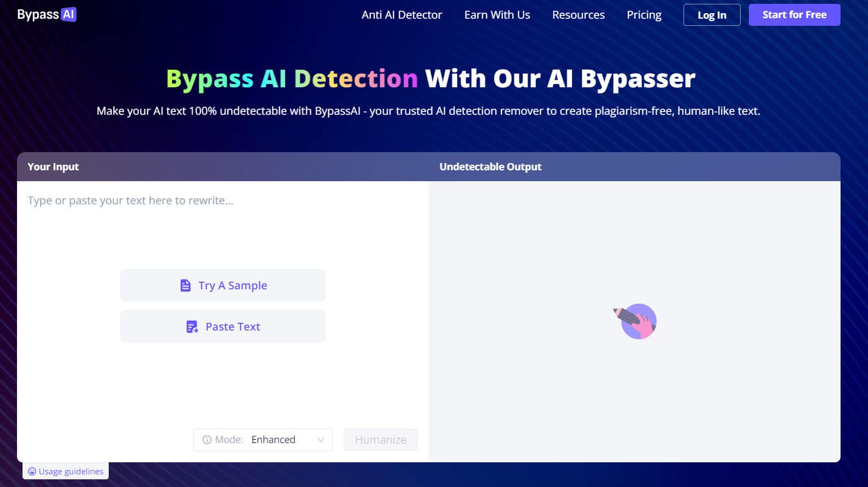Viewport: 868px width, 487px height.
Task: Open the Usage guidelines link
Action: tap(66, 471)
